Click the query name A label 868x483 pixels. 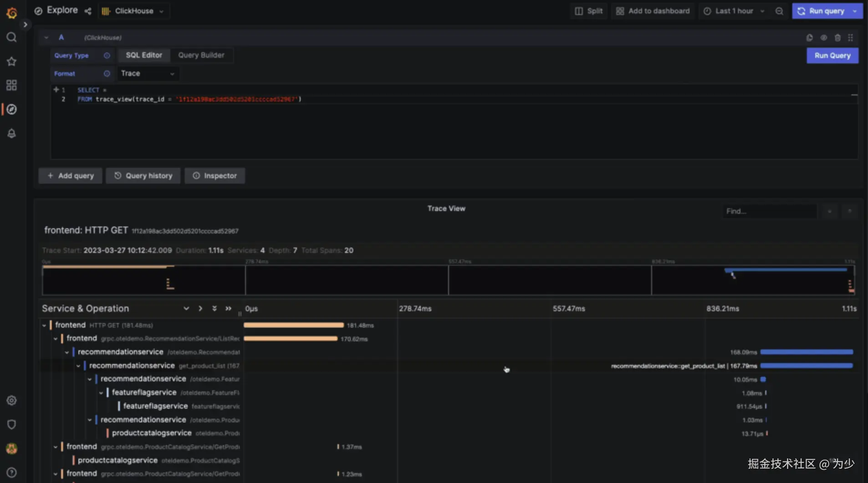point(61,38)
